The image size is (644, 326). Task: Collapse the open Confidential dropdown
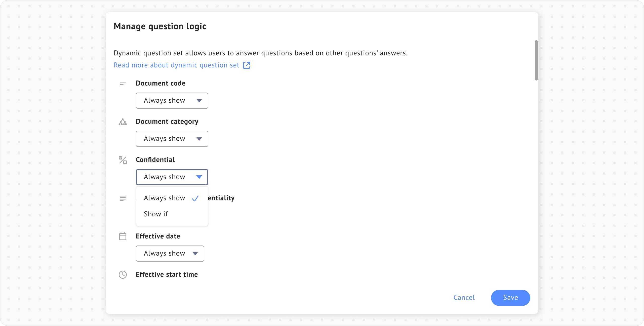(172, 177)
